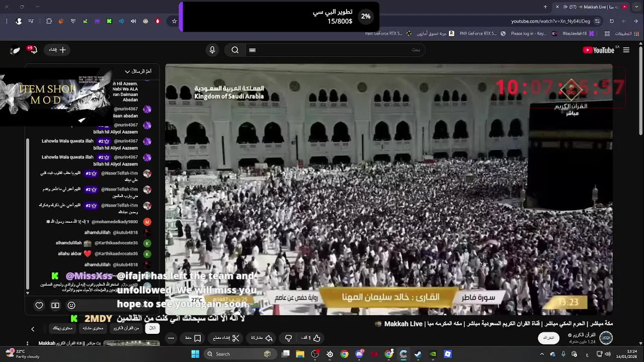644x362 pixels.
Task: Open a new browser tab
Action: click(545, 7)
